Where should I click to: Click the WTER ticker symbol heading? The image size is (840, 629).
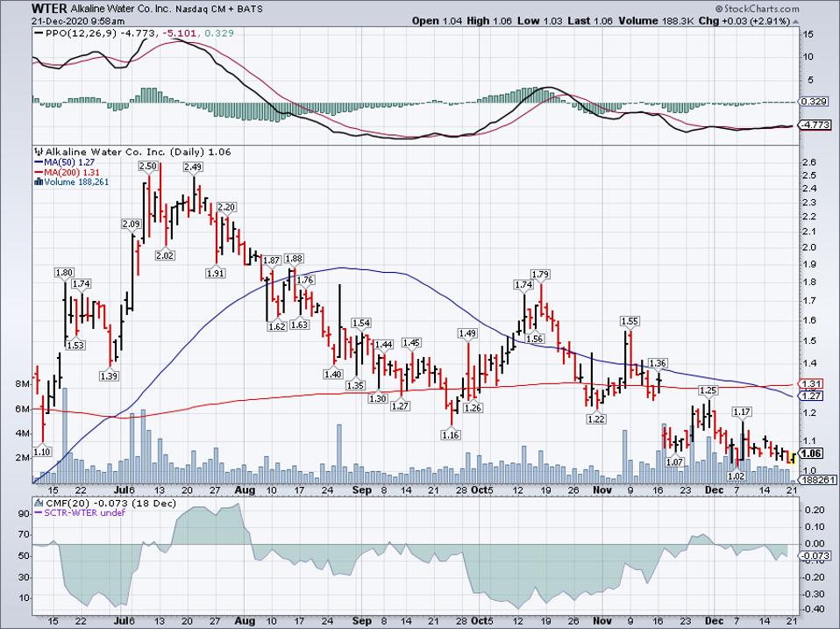pos(49,9)
